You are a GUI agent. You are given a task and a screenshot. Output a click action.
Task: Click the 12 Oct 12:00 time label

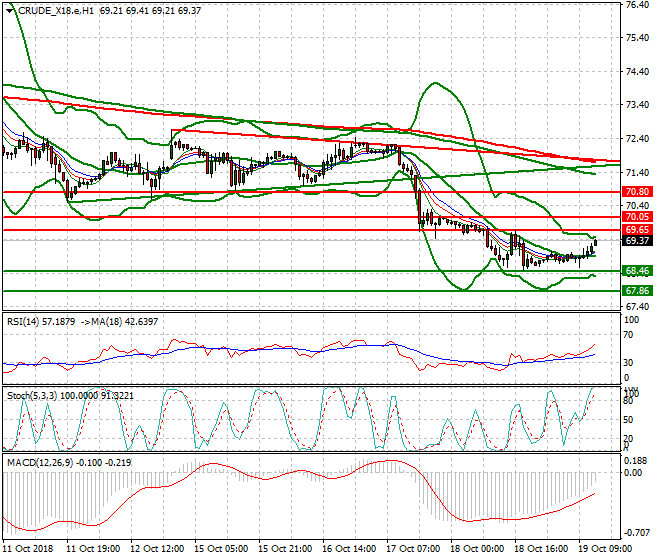157,549
